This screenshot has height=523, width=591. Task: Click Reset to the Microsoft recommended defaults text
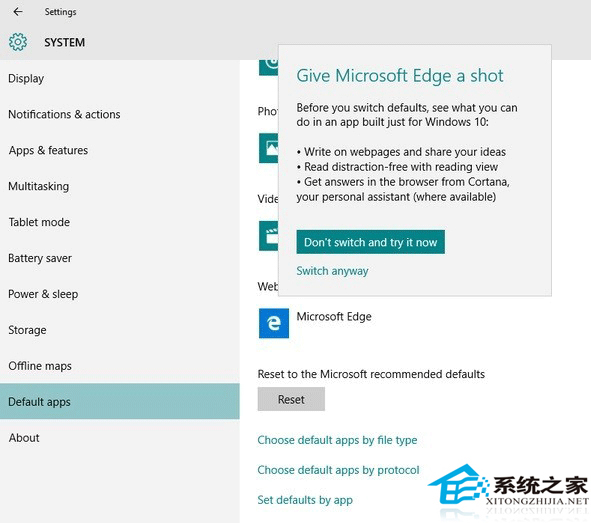click(x=371, y=374)
